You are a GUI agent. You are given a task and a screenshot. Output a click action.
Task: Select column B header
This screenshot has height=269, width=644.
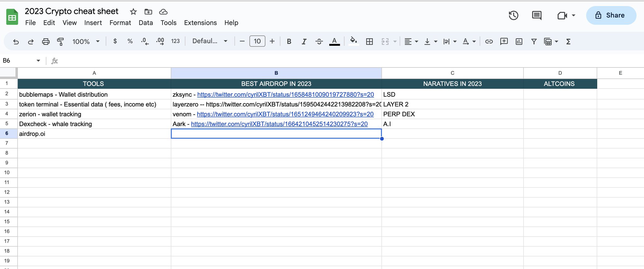pos(276,73)
